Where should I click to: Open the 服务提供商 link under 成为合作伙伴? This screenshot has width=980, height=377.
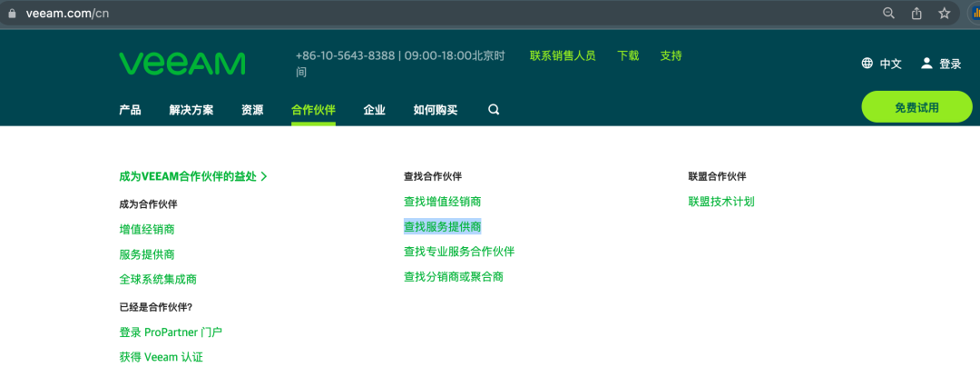[x=147, y=254]
